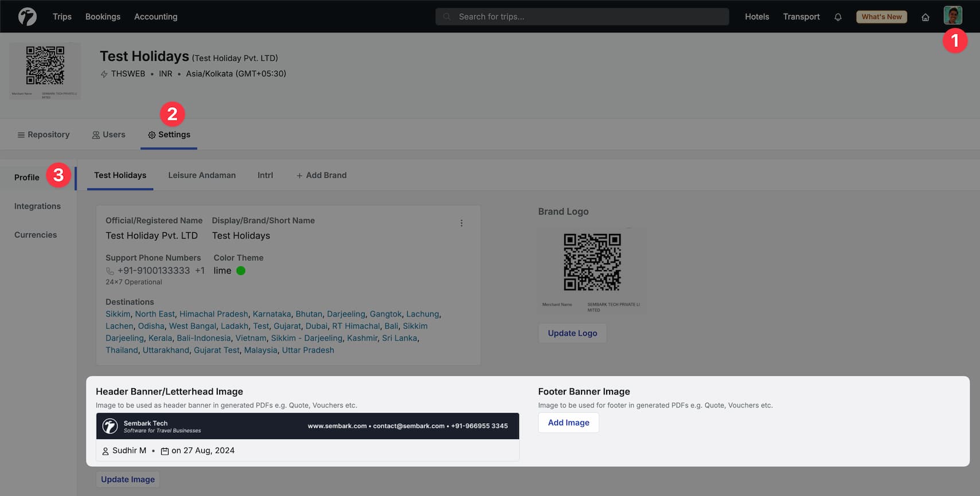The height and width of the screenshot is (496, 980).
Task: Switch to the Users tab
Action: coord(108,135)
